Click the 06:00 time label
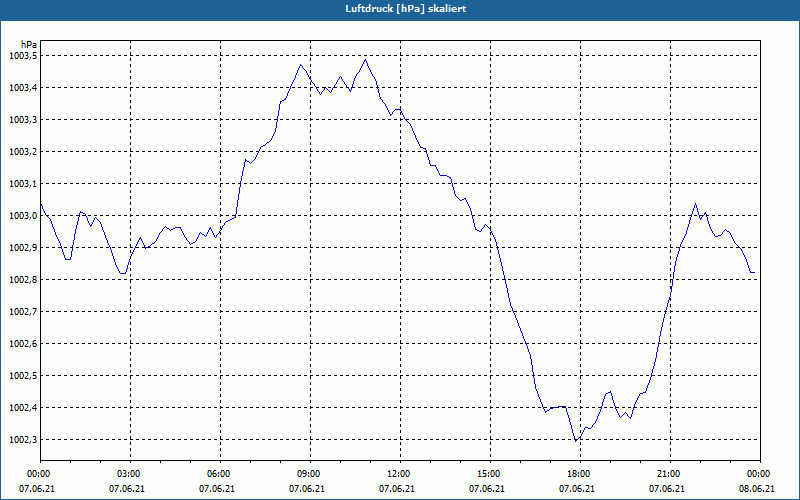Screen dimensions: 800x500 click(x=217, y=474)
